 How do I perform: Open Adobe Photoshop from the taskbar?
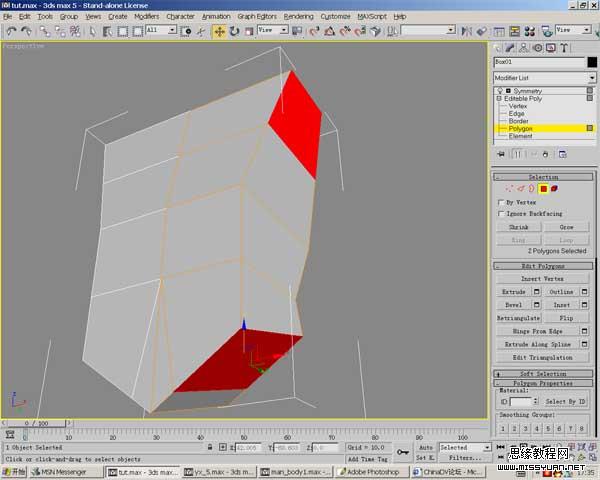[372, 472]
